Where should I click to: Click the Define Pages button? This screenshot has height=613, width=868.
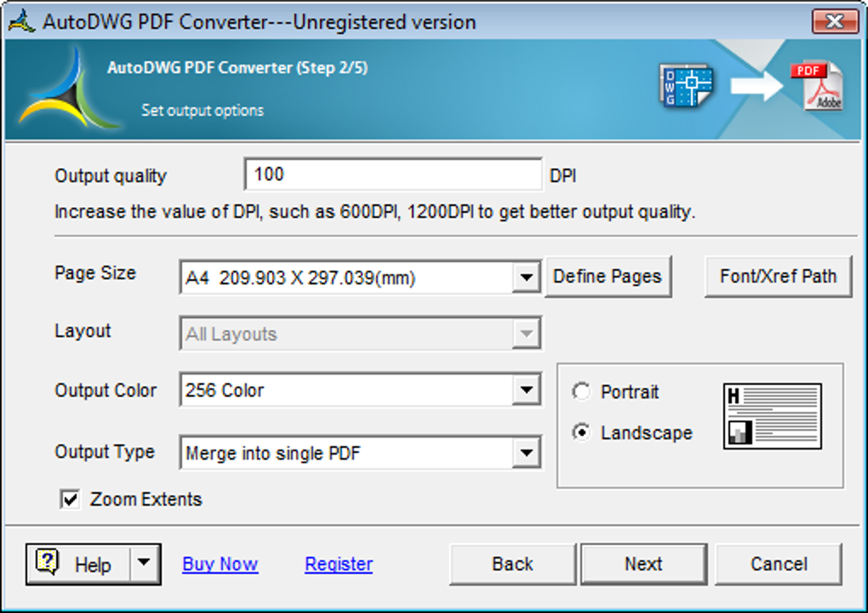[608, 277]
